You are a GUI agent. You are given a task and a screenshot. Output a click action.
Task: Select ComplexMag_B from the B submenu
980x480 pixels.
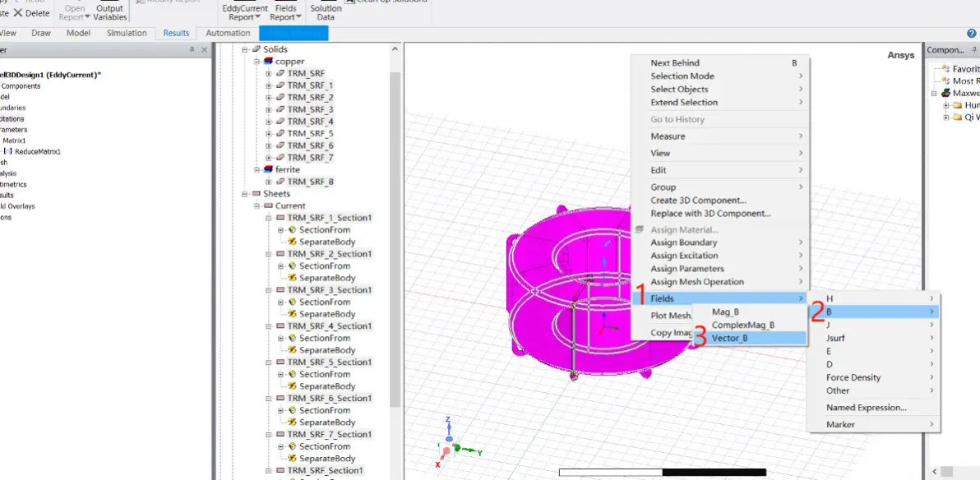[750, 325]
